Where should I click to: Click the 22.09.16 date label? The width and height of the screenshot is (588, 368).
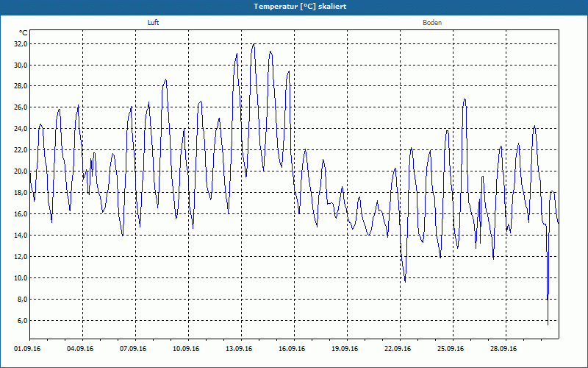(x=398, y=349)
